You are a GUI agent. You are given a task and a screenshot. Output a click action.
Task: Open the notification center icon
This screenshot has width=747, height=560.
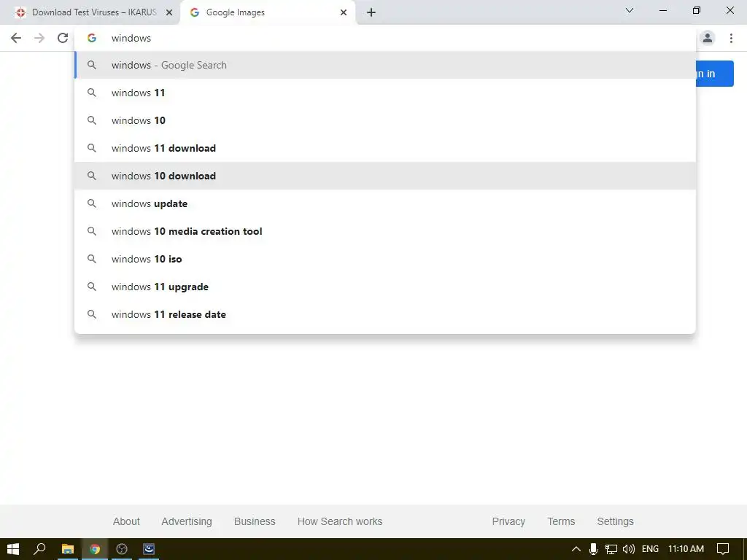pyautogui.click(x=723, y=549)
